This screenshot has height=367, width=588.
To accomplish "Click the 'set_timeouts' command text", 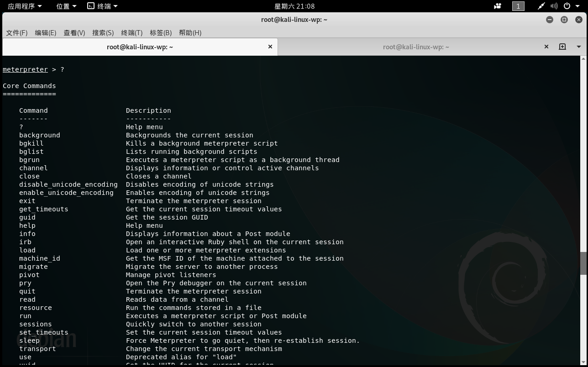I will click(x=44, y=332).
